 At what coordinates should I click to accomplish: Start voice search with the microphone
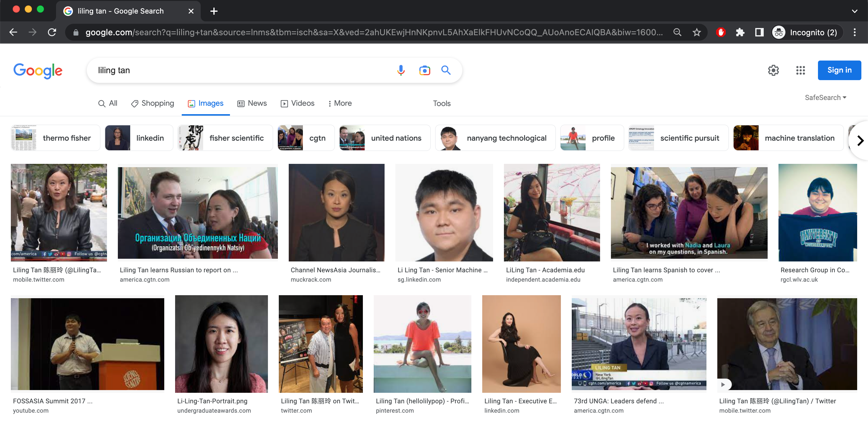tap(401, 70)
